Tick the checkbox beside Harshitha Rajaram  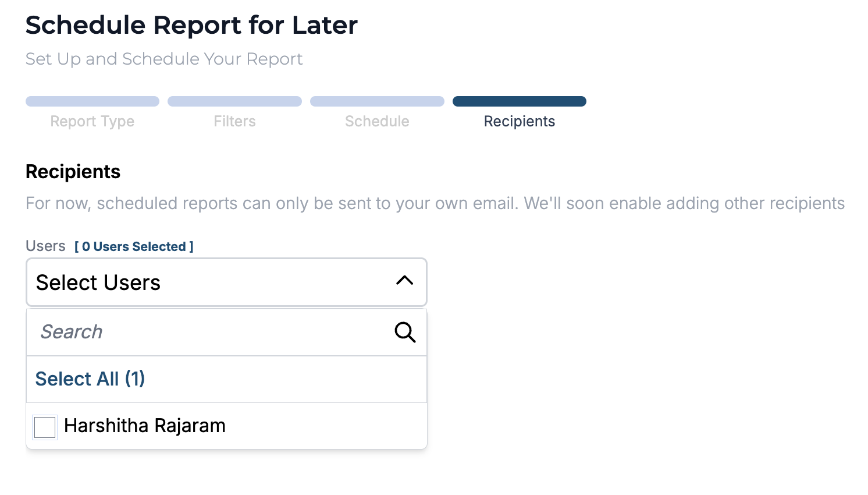coord(45,427)
